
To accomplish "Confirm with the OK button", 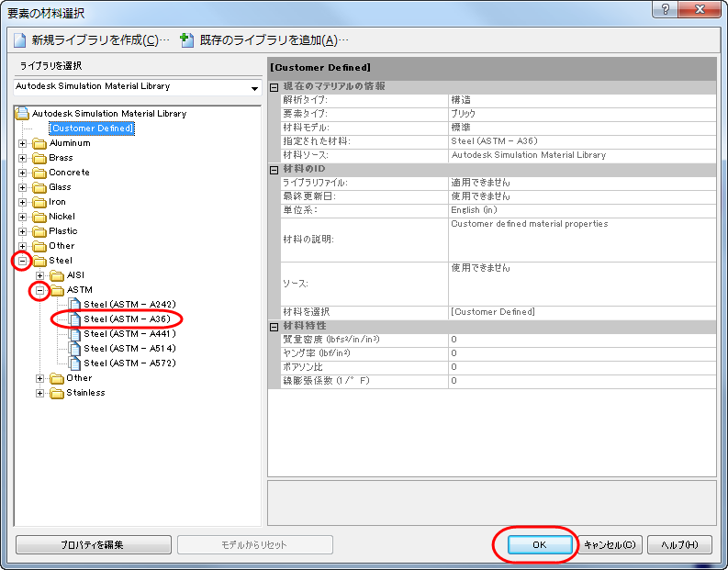I will [540, 544].
